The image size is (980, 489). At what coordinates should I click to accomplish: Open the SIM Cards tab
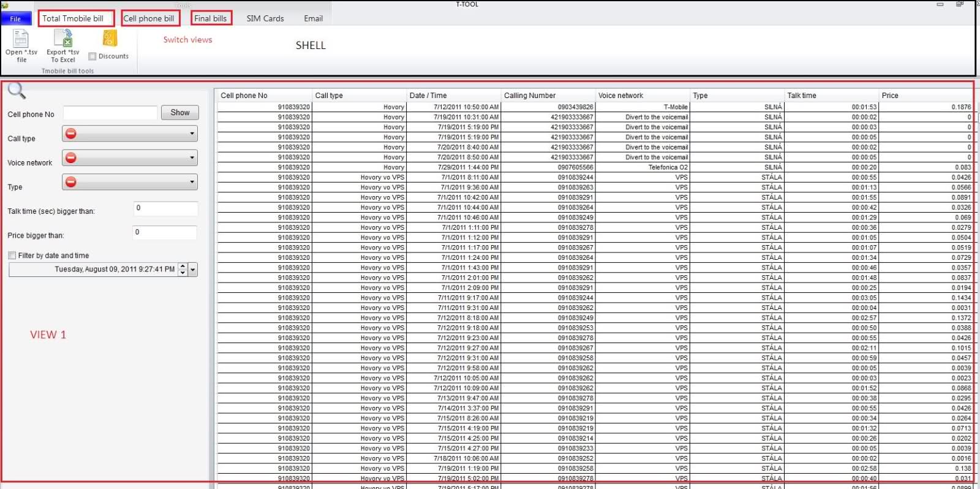pyautogui.click(x=265, y=18)
